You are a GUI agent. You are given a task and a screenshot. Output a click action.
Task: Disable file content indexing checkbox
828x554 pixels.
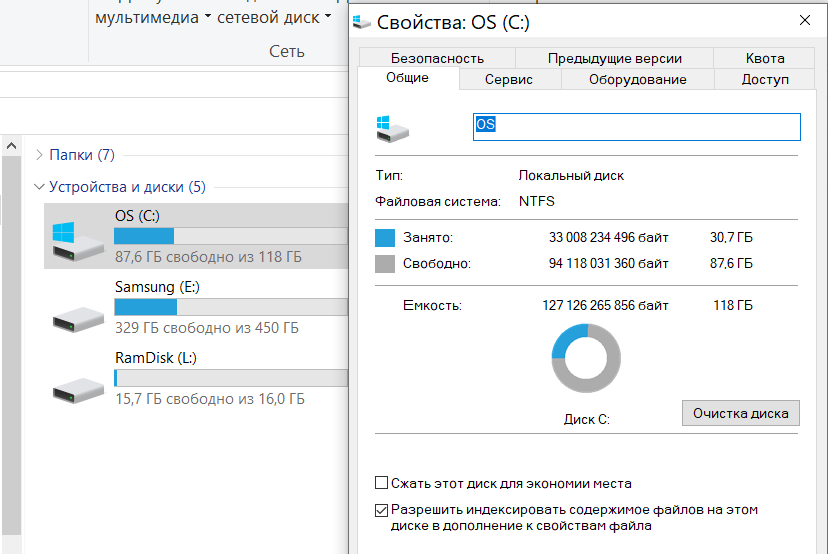(x=381, y=510)
